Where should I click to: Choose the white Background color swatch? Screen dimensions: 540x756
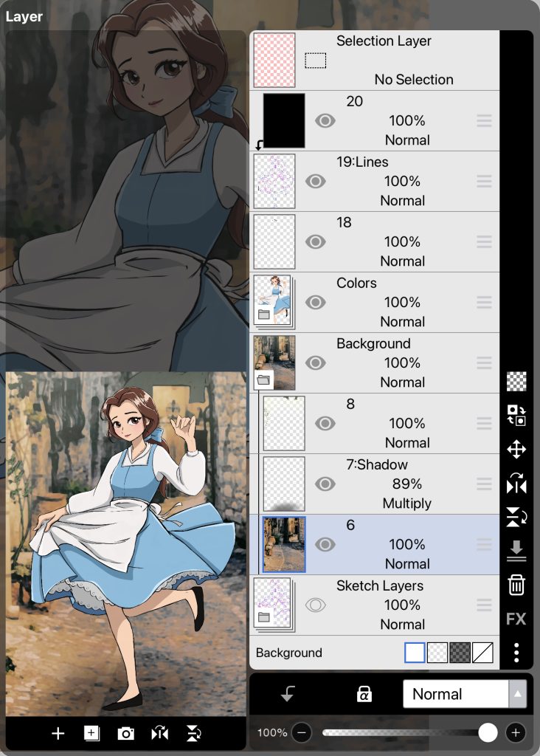pos(415,653)
